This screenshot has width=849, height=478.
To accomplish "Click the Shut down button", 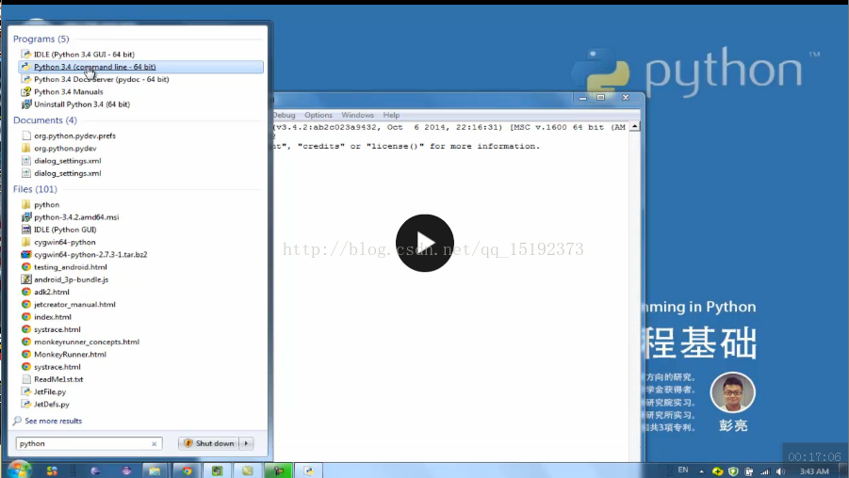I will coord(209,443).
